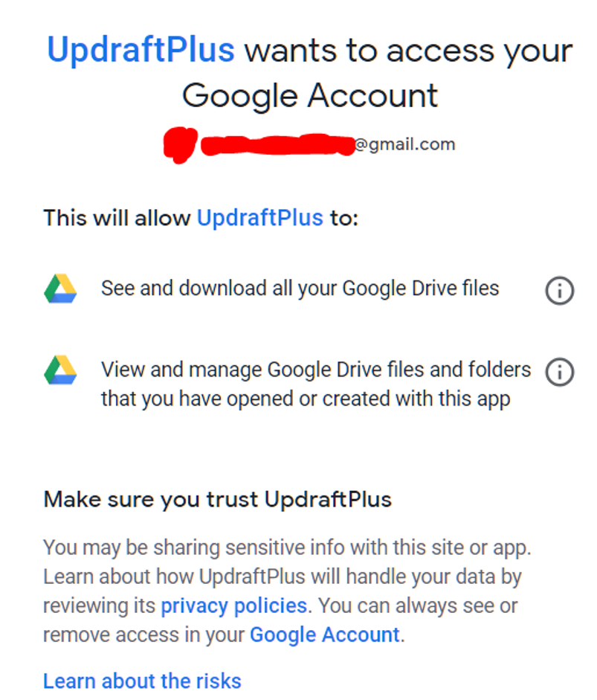597x700 pixels.
Task: Click the "This will allow" text
Action: [x=117, y=218]
